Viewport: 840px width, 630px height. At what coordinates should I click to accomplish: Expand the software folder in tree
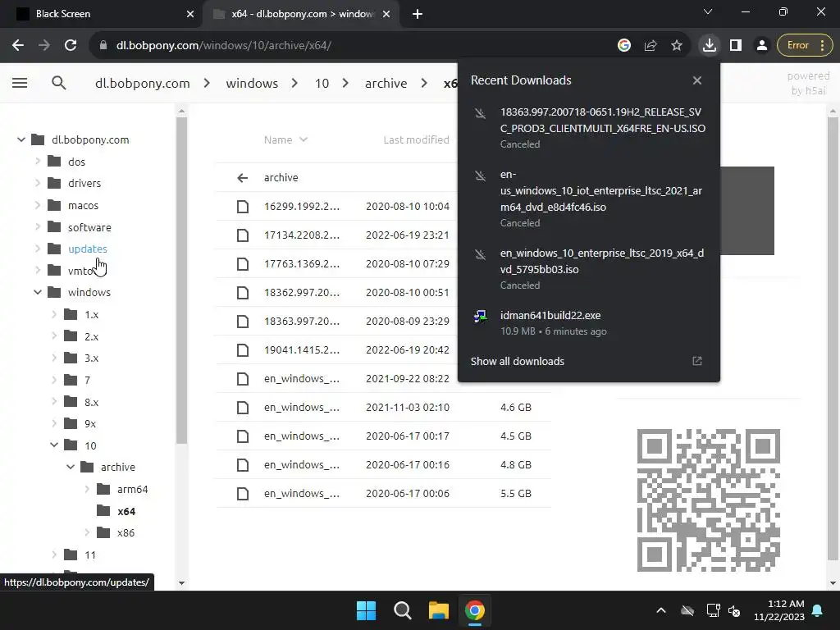click(x=38, y=227)
